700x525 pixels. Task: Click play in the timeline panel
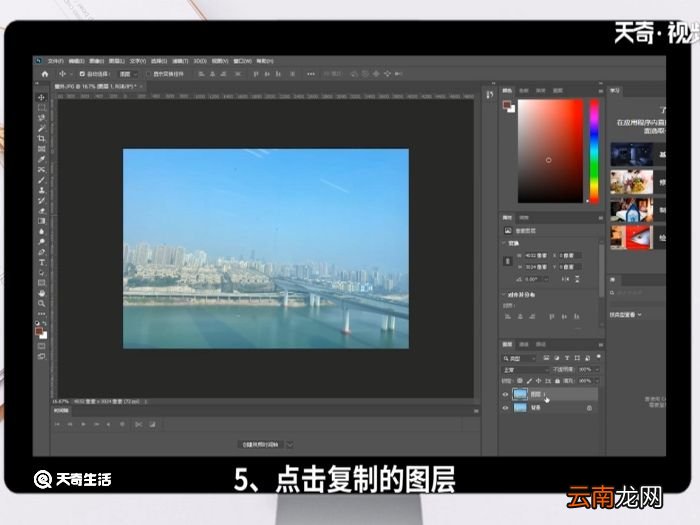[83, 425]
